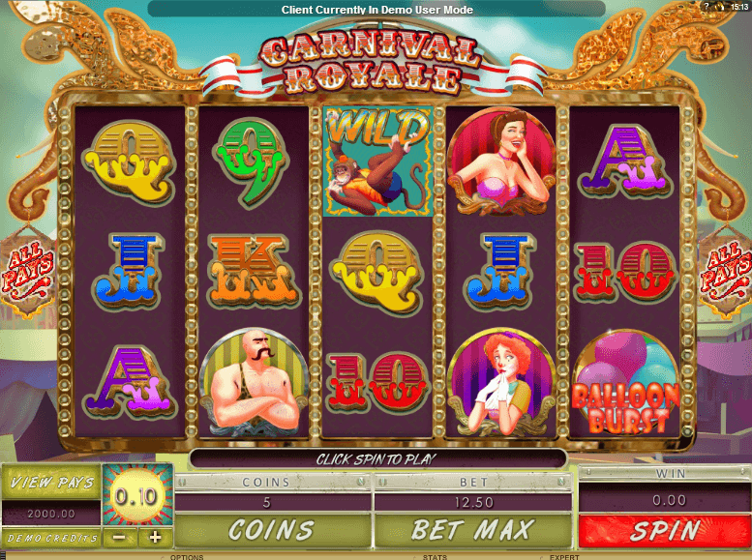The height and width of the screenshot is (560, 752).
Task: Click the laughing lady in pink symbol
Action: pos(501,162)
